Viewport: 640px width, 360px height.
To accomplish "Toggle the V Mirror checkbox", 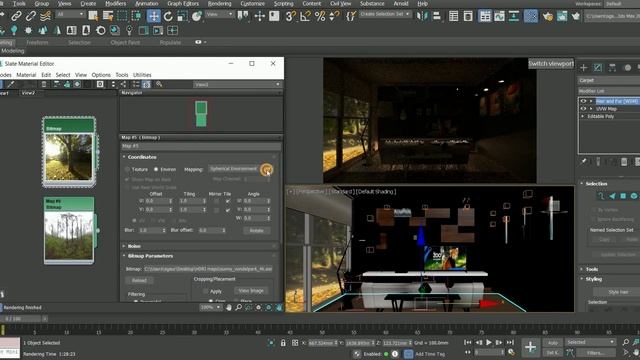I will coord(216,209).
